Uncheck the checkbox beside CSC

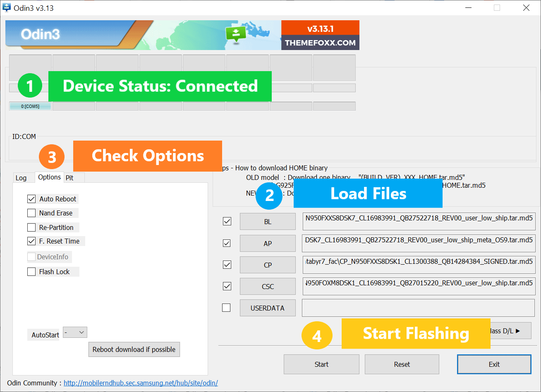227,286
